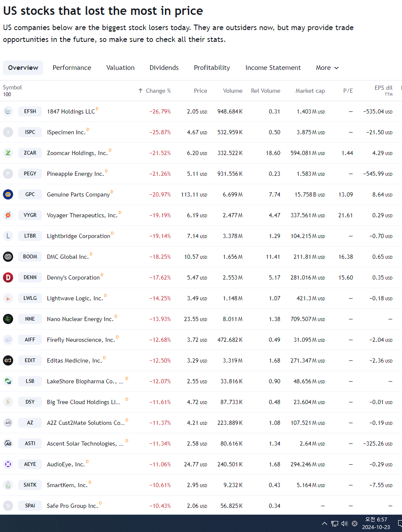Click the Big Tree Cloud DSY logo icon
This screenshot has height=532, width=402.
pos(8,402)
